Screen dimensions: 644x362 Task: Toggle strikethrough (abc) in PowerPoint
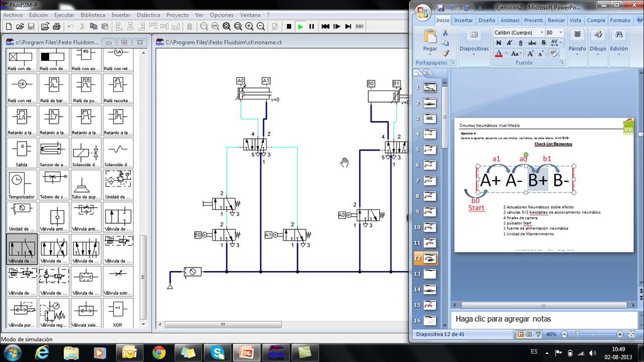tap(532, 43)
